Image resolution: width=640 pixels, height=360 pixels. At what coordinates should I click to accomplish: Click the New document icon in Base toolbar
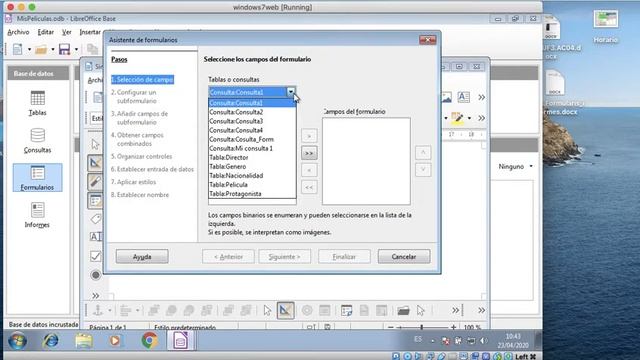point(18,49)
